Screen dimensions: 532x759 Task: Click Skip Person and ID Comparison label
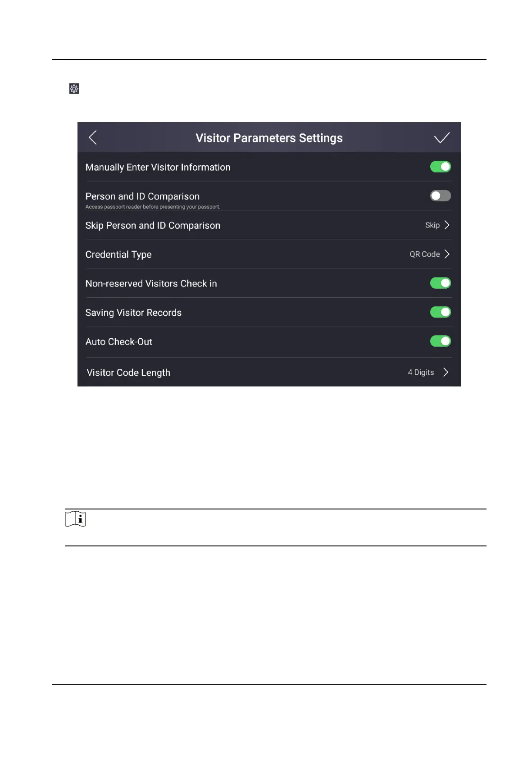pos(153,226)
